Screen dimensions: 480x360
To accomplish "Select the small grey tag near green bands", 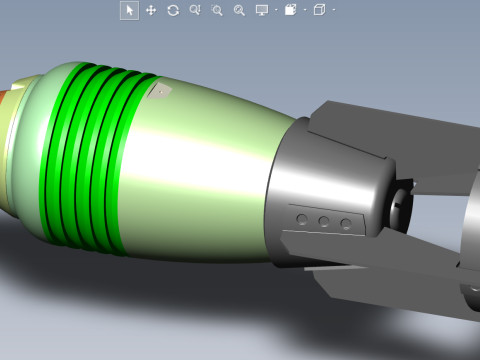I will click(159, 91).
